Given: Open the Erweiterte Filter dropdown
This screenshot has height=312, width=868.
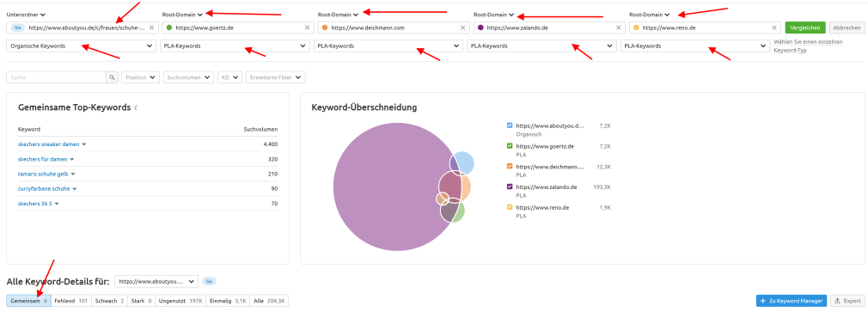Looking at the screenshot, I should 276,77.
